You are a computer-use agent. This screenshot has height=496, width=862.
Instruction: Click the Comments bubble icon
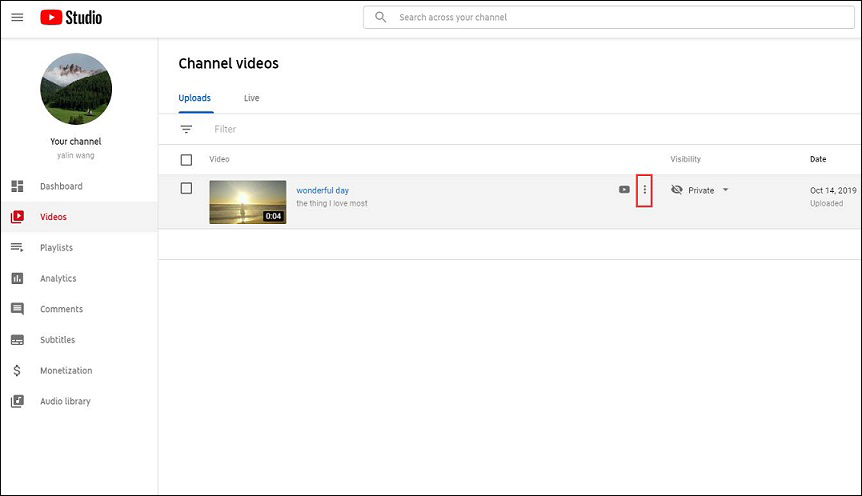coord(18,309)
